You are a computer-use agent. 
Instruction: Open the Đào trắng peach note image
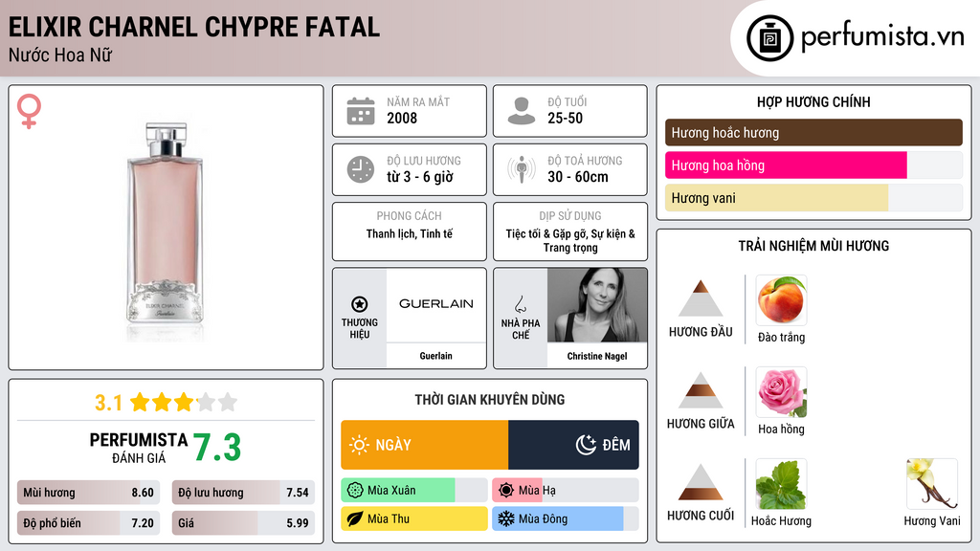pyautogui.click(x=781, y=299)
